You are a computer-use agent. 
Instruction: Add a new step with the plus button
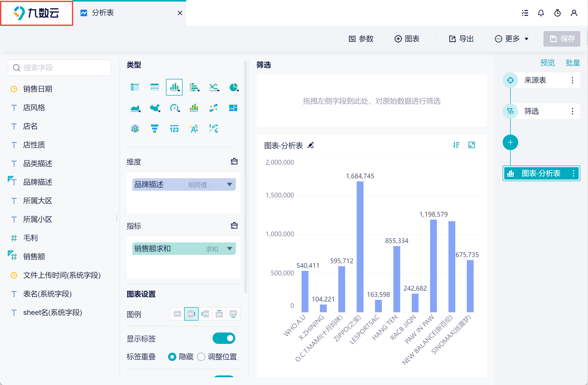510,142
